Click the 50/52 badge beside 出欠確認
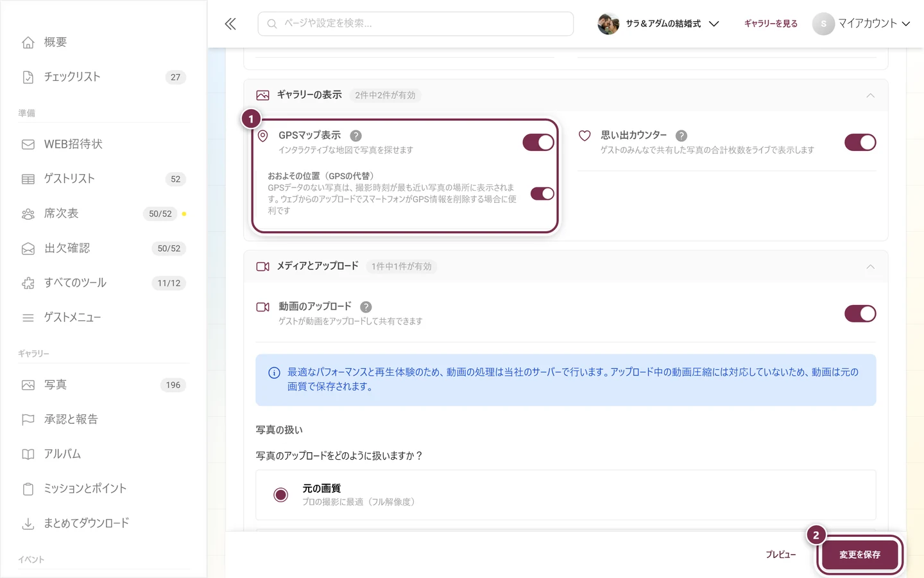The height and width of the screenshot is (578, 924). [x=169, y=249]
